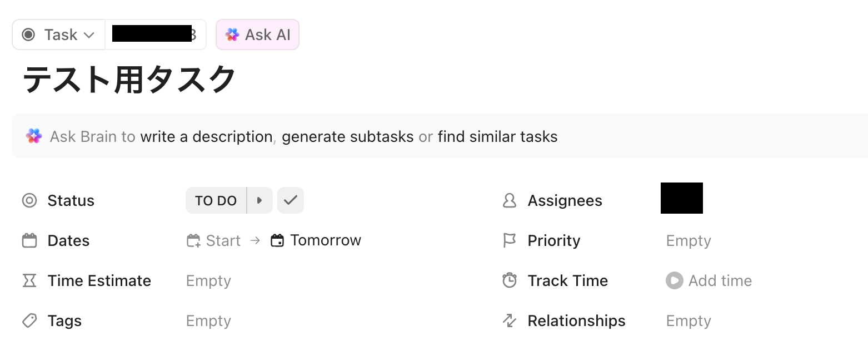The image size is (868, 355).
Task: Open the TO DO status selector
Action: coord(216,200)
